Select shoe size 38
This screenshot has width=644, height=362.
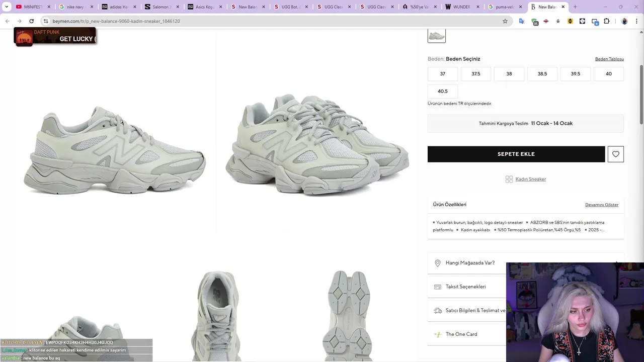(x=509, y=74)
